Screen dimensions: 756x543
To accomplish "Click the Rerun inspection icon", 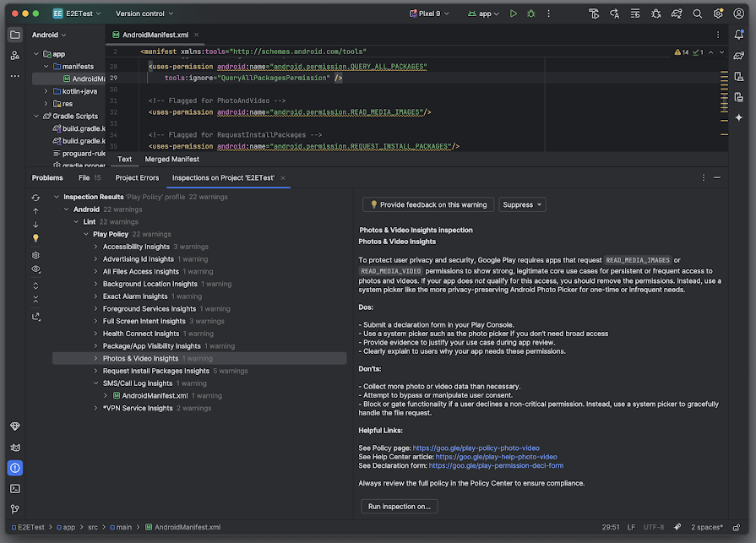I will tap(35, 198).
